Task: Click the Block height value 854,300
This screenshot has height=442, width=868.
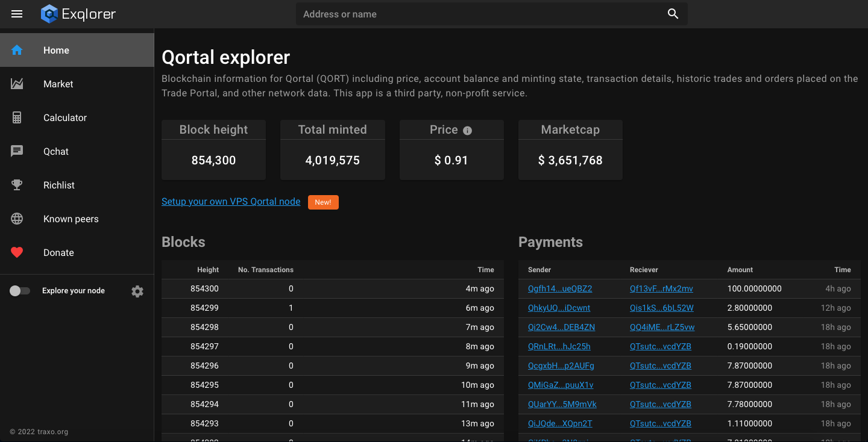Action: [213, 160]
